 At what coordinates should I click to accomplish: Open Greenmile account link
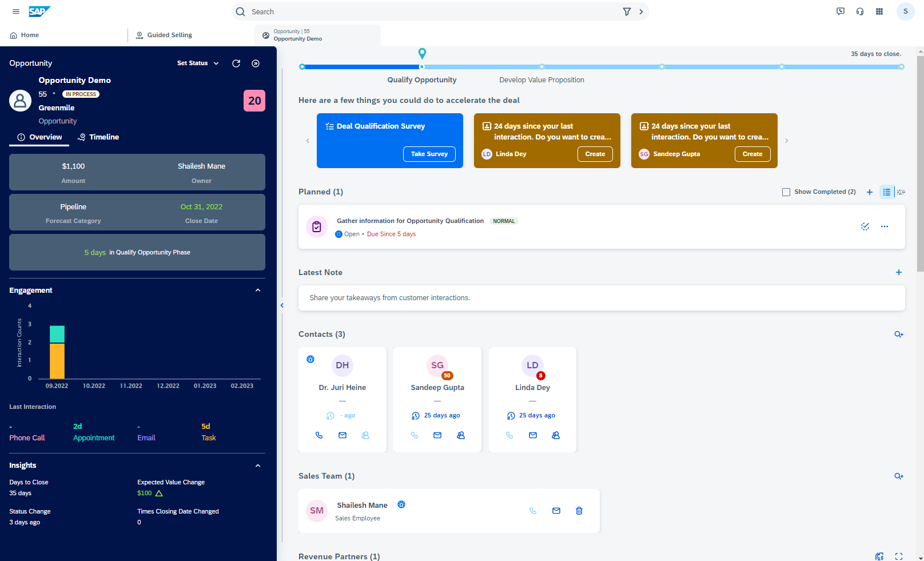[x=57, y=108]
